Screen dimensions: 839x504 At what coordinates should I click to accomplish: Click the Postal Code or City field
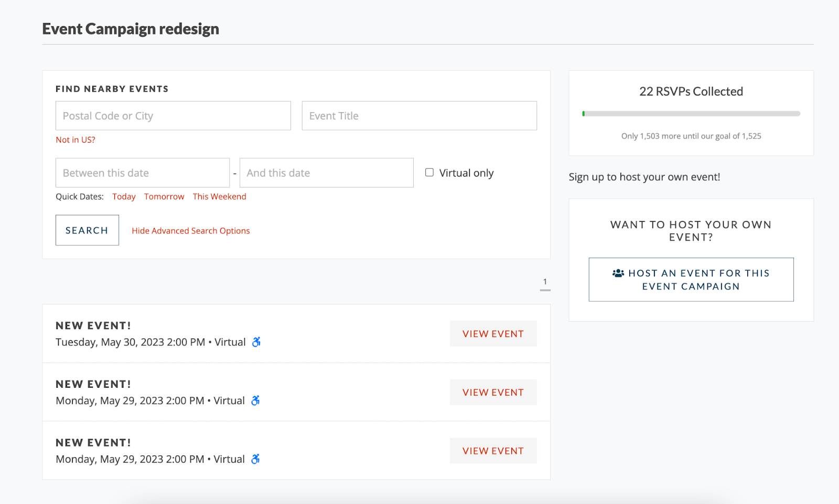[173, 116]
